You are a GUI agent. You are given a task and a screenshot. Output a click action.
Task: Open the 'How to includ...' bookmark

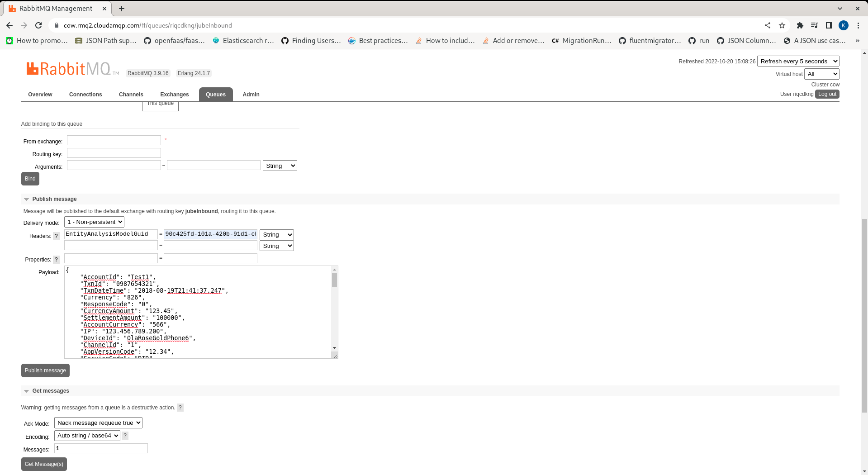(x=445, y=41)
